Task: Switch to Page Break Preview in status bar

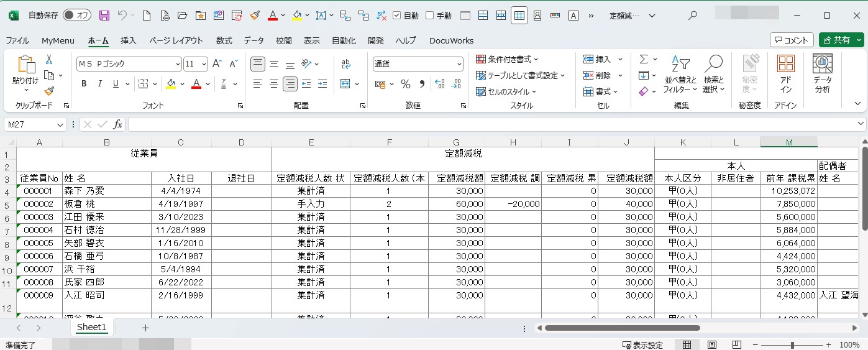Action: pyautogui.click(x=737, y=344)
